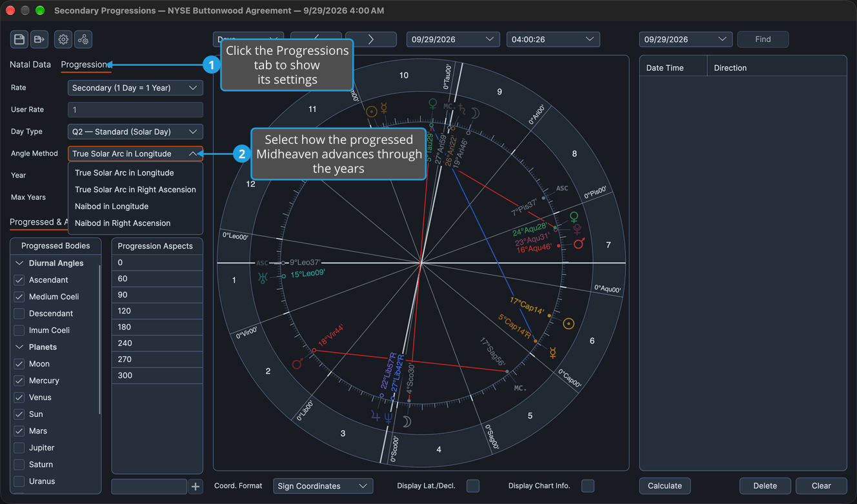The height and width of the screenshot is (504, 857).
Task: Uncheck the Moon checkbox
Action: (19, 364)
